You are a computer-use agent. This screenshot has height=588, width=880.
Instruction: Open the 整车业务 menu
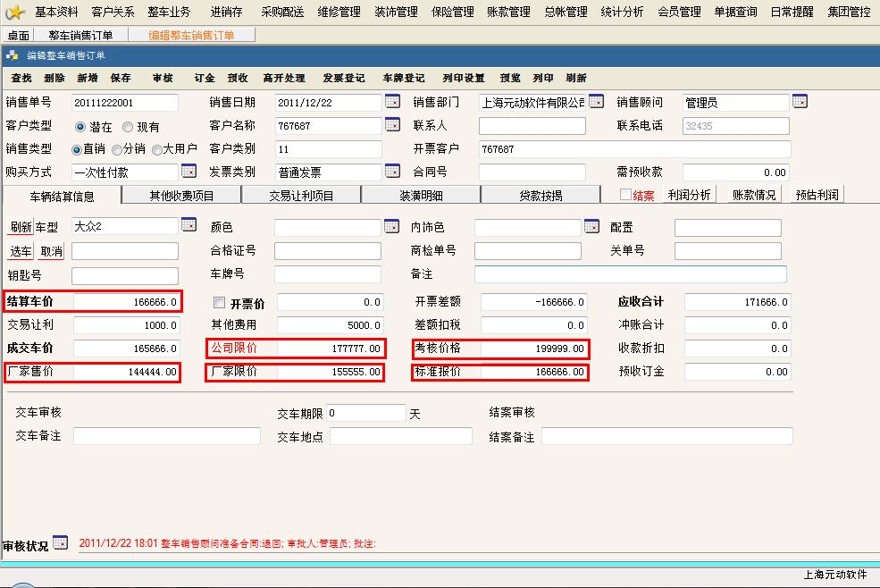click(x=169, y=12)
